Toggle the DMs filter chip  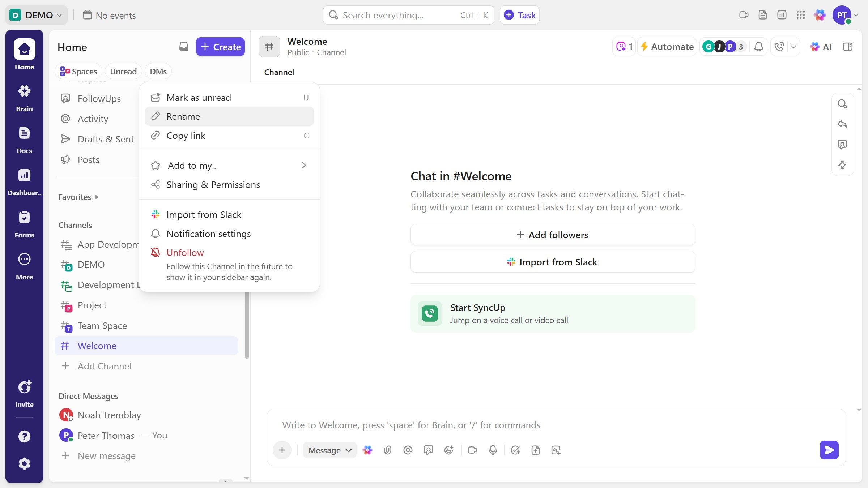coord(158,72)
